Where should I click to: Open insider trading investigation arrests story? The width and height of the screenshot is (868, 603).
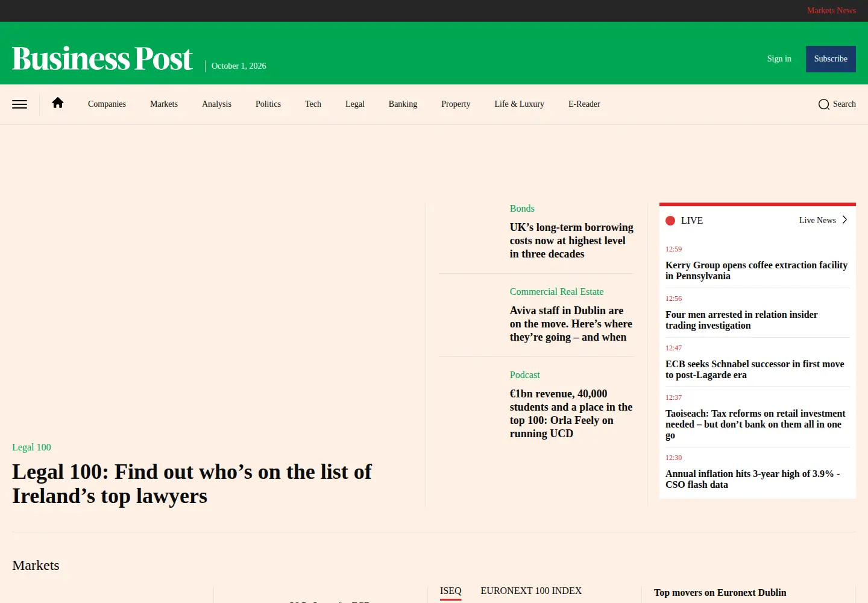[741, 320]
